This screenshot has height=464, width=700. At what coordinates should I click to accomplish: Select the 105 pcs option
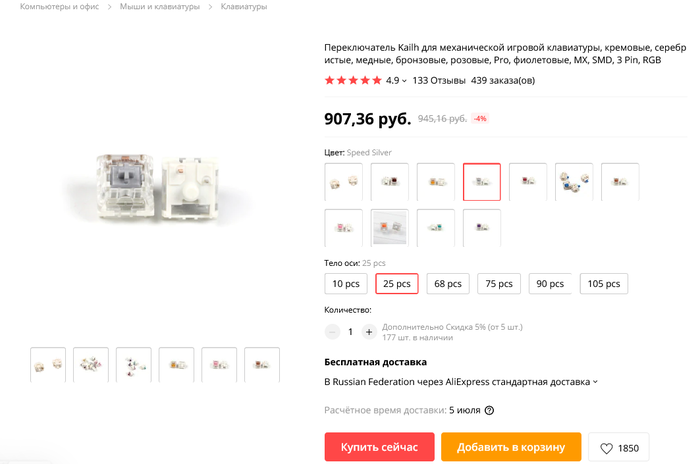pos(603,283)
